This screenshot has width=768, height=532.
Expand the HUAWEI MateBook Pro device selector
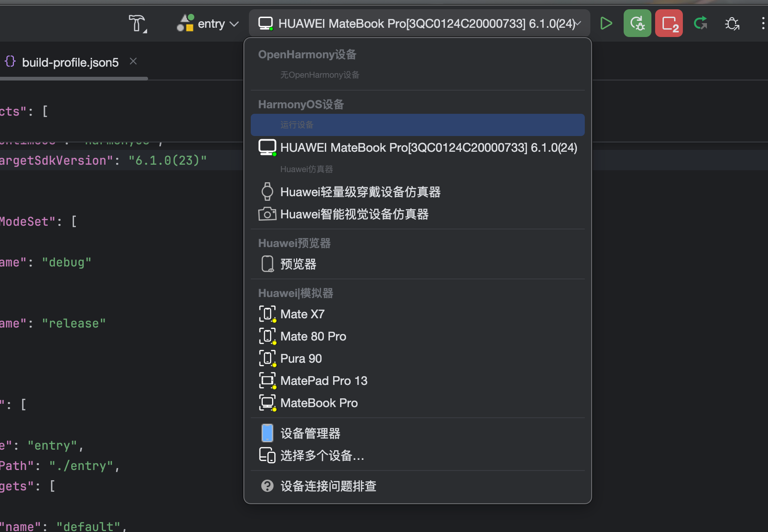(x=420, y=24)
